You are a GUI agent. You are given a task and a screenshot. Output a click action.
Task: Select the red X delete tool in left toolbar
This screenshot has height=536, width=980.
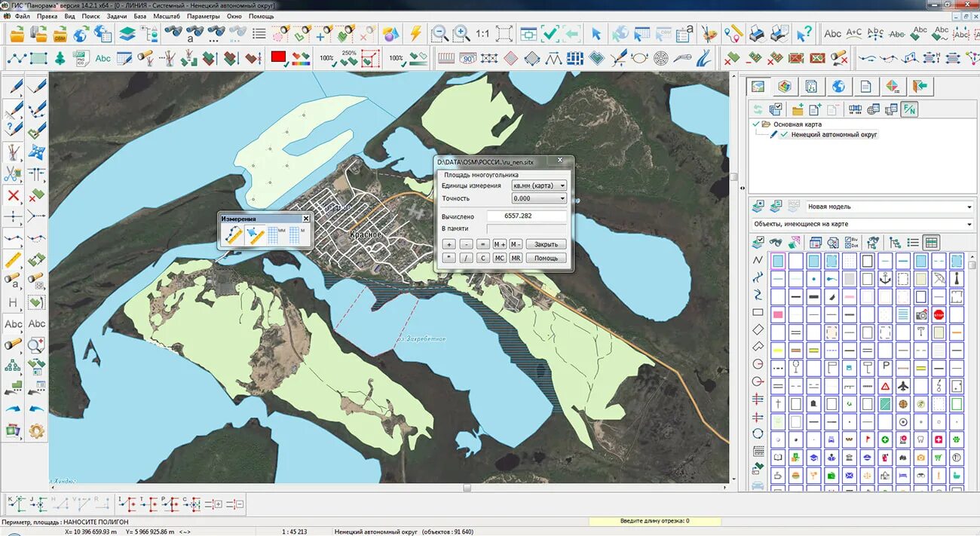coord(14,196)
